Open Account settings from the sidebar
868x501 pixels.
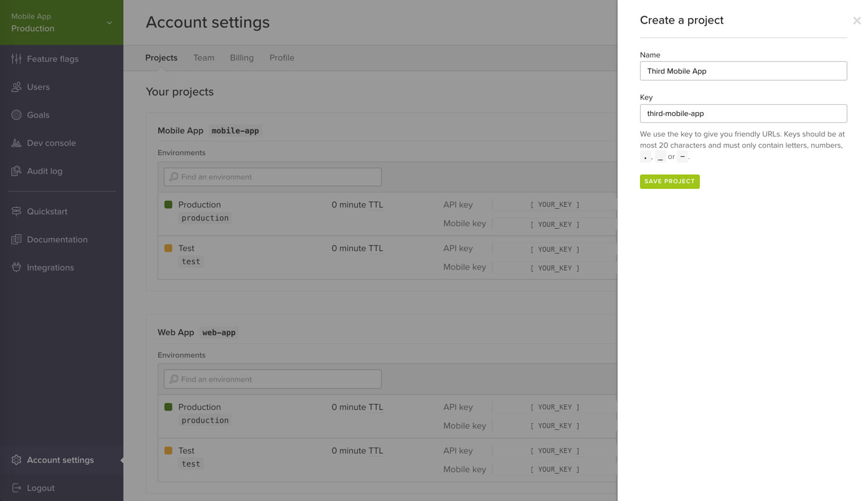[59, 460]
